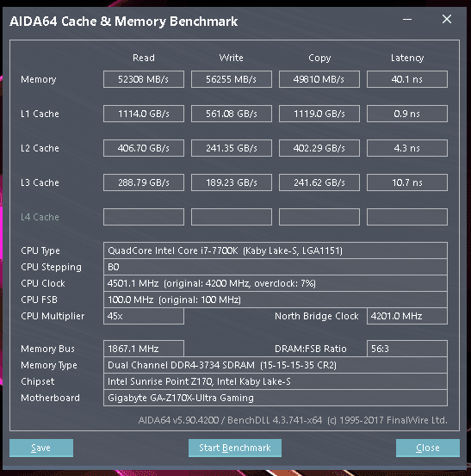Click the CPU Type field i7-7700K
Screen dimensions: 471x476
[276, 250]
